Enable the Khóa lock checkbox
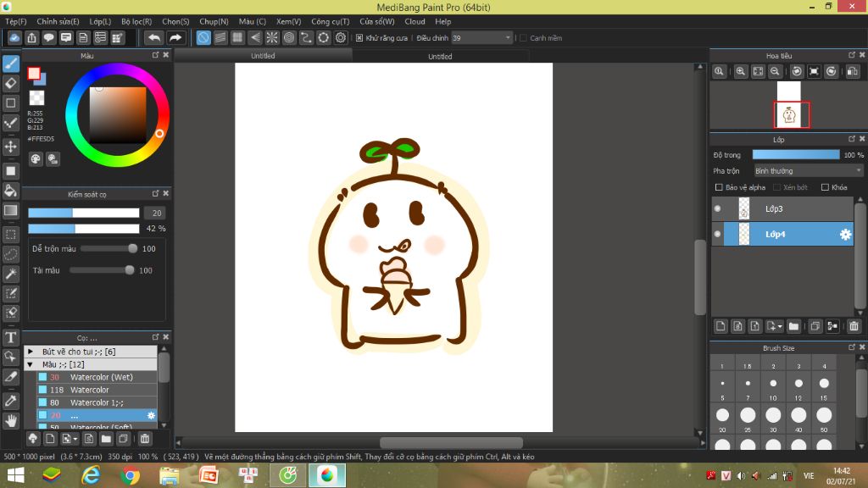 (x=825, y=187)
